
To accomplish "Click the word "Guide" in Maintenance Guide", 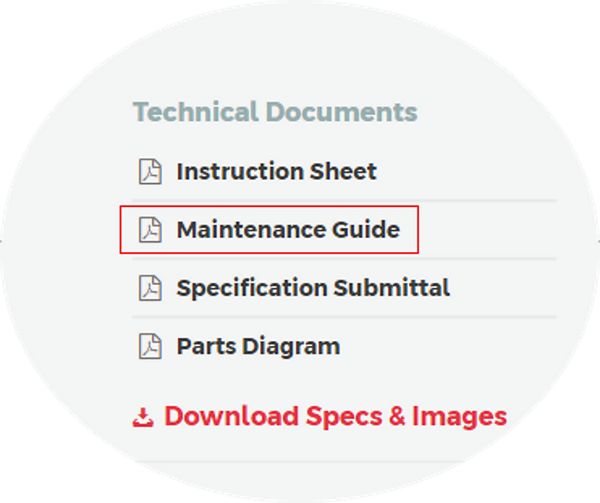I will (366, 230).
